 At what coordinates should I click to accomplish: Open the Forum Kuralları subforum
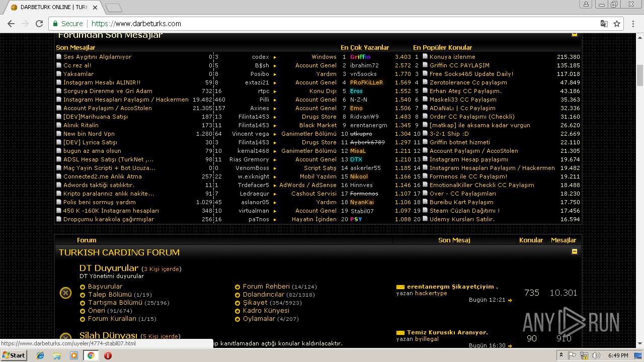[x=112, y=319]
